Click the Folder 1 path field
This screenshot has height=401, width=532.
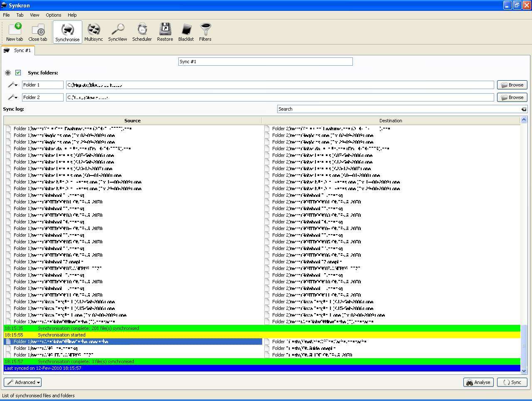click(x=280, y=85)
